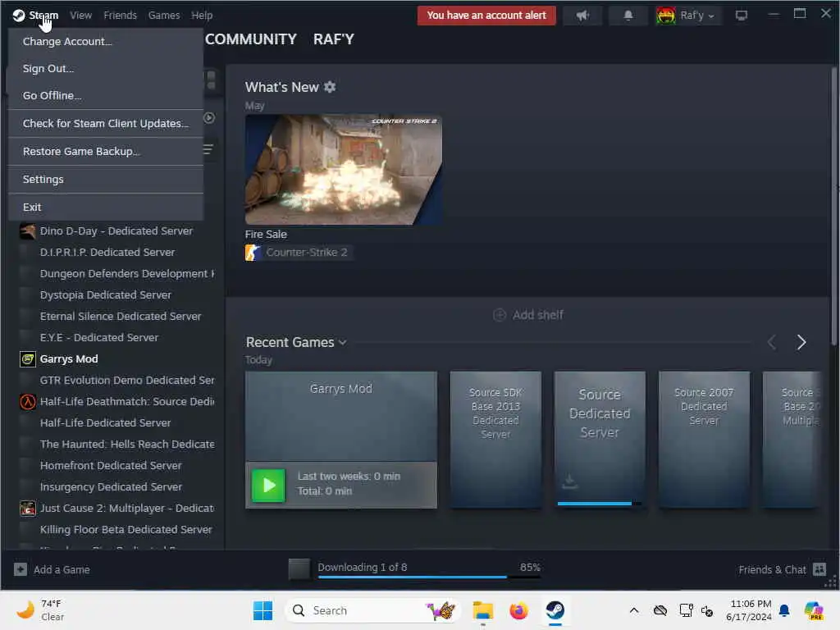Image resolution: width=840 pixels, height=630 pixels.
Task: Select Killing Floor Beta Dedicated Server
Action: 126,529
